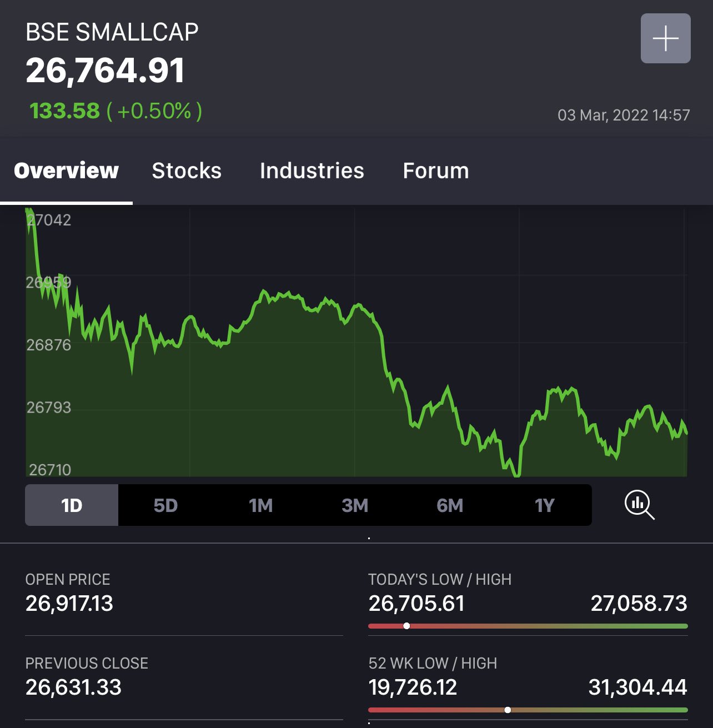Click the 26710 chart axis label
Screen dimensions: 713x728
click(x=50, y=470)
